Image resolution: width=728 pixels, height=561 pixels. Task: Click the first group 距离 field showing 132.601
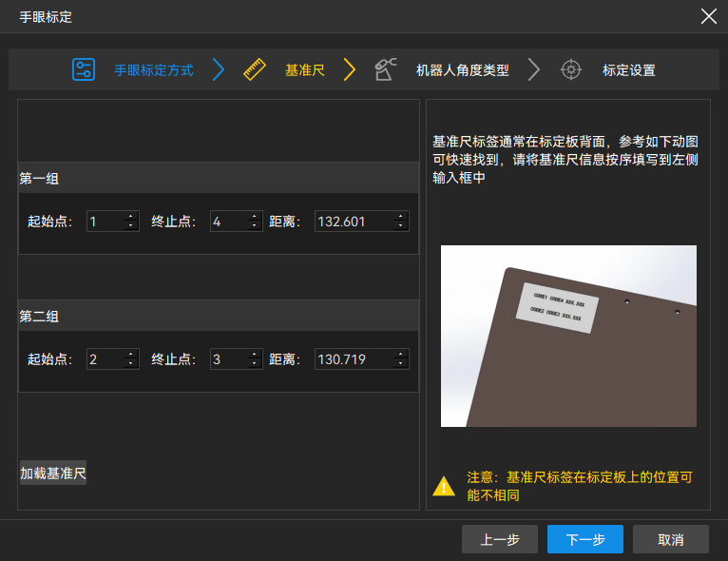[353, 222]
